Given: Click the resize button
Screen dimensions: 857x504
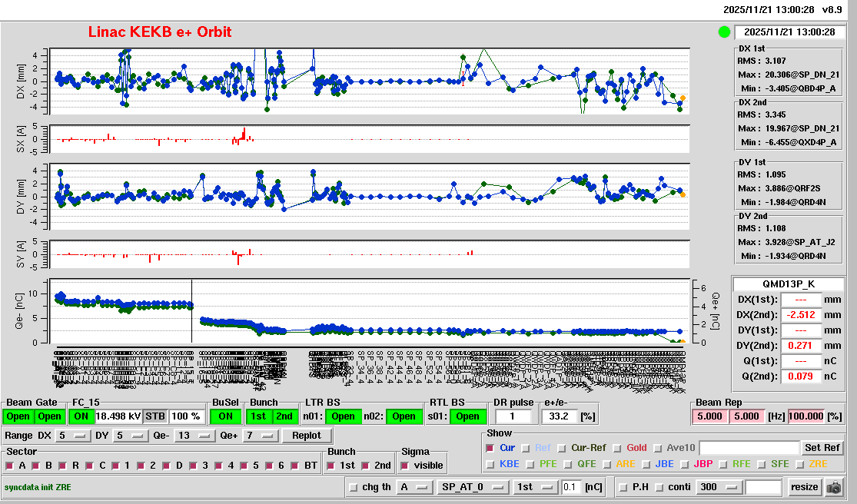Looking at the screenshot, I should pyautogui.click(x=804, y=487).
